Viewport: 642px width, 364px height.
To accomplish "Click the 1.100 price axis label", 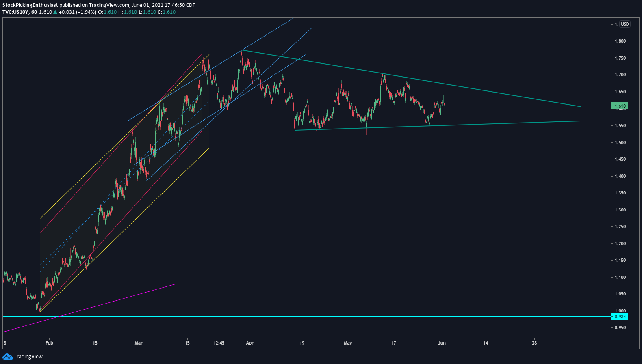I will 620,277.
